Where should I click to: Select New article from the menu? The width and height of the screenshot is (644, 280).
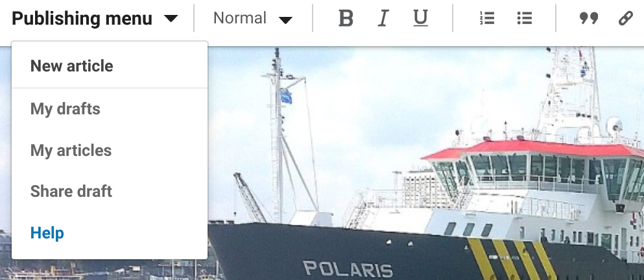(x=72, y=66)
